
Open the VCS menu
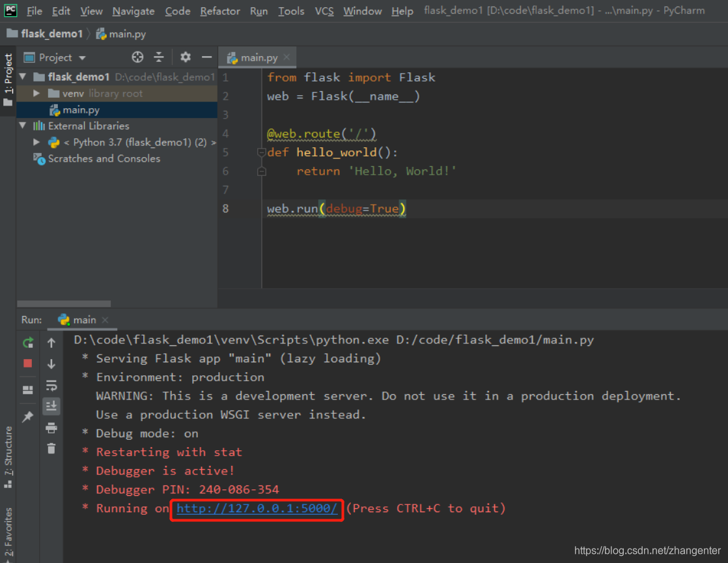click(x=324, y=10)
